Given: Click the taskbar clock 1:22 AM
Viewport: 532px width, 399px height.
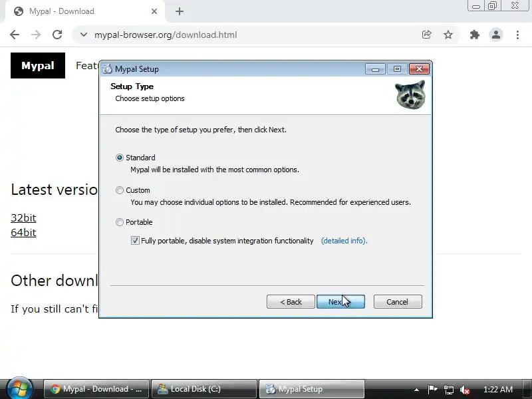Looking at the screenshot, I should 497,389.
